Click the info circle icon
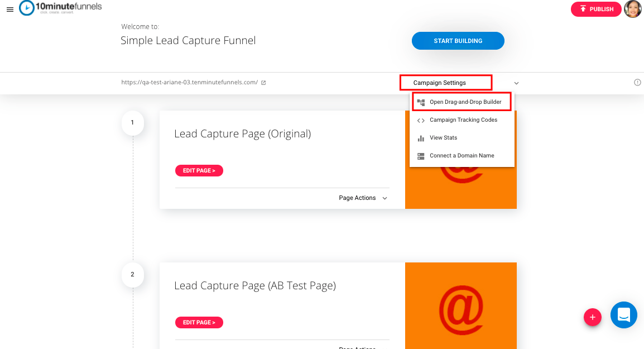 [637, 82]
